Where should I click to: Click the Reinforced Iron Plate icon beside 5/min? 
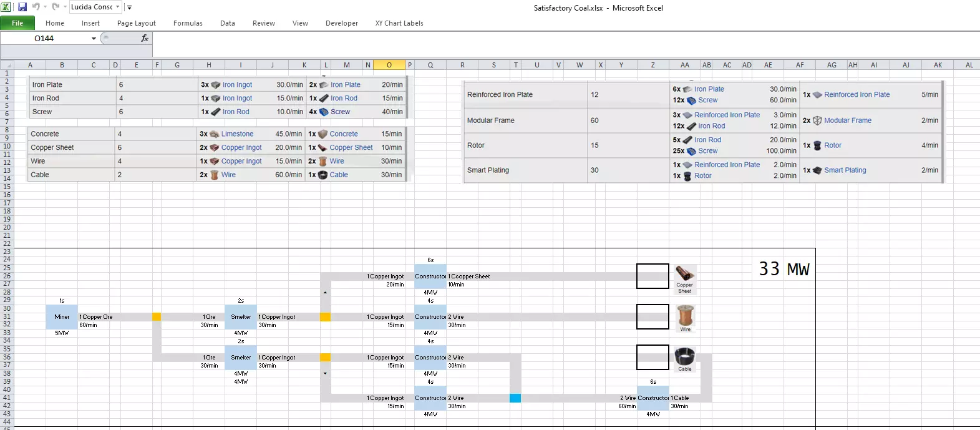coord(817,95)
